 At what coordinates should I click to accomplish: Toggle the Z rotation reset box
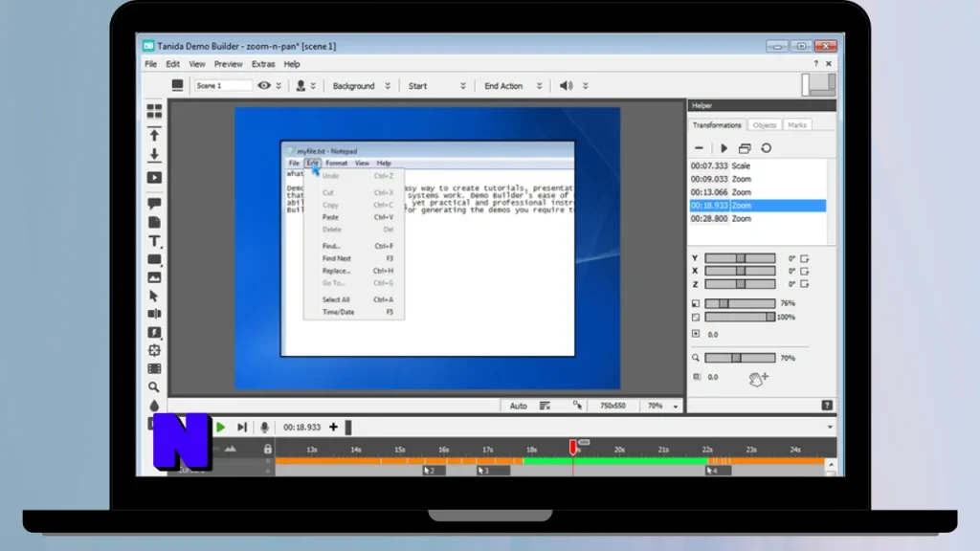(x=804, y=284)
